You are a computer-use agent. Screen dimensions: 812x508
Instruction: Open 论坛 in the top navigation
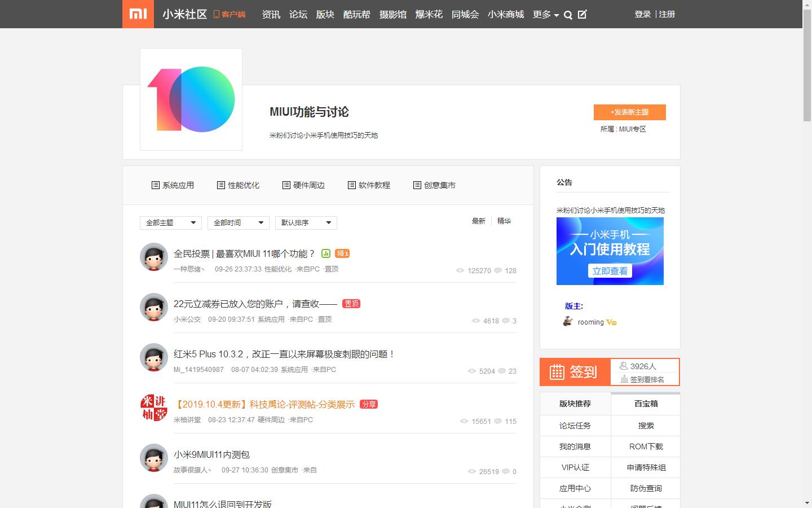298,15
